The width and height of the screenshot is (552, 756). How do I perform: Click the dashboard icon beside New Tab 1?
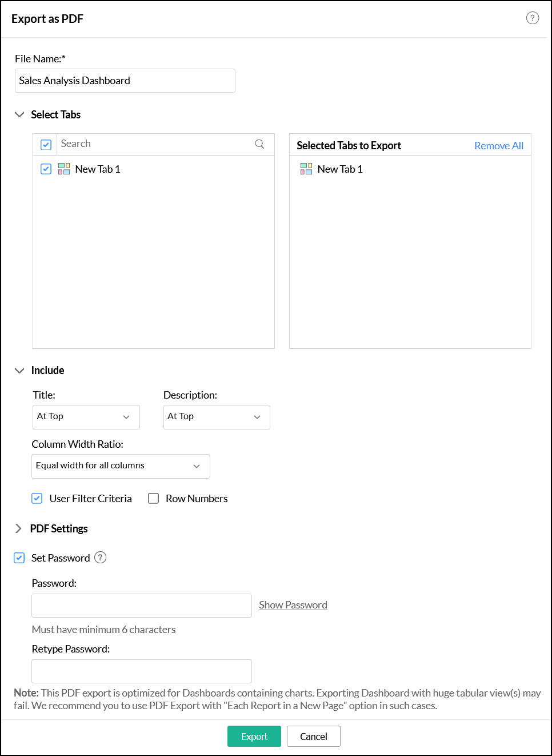click(x=63, y=169)
